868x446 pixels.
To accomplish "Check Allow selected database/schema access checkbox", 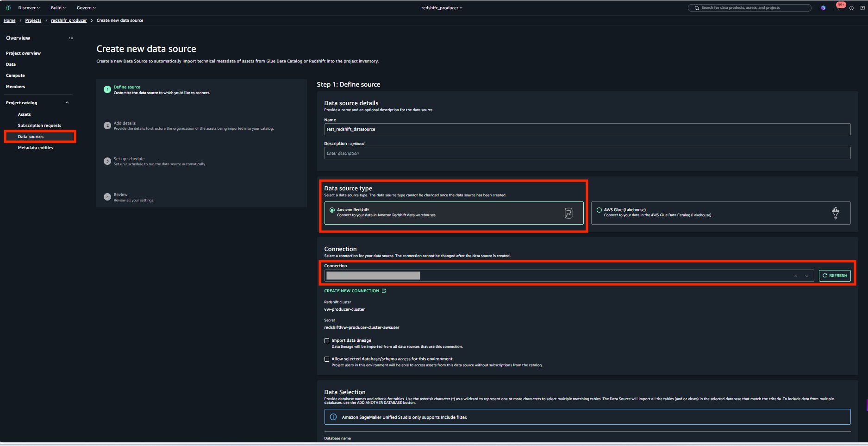I will click(x=327, y=359).
